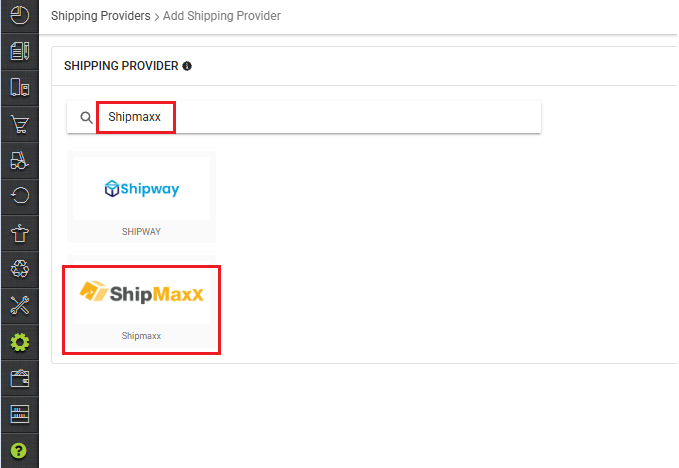Screen dimensions: 679x468
Task: Select the forklift sidebar icon
Action: 19,160
